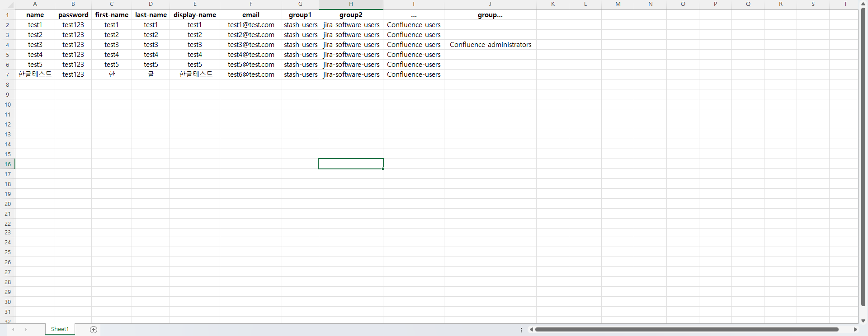Select display-name cell '한글테스트' in column E
868x336 pixels.
tap(195, 75)
